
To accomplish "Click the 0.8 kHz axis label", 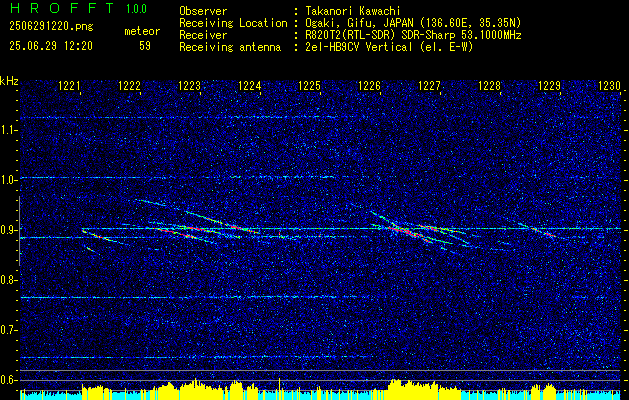I will pyautogui.click(x=8, y=280).
